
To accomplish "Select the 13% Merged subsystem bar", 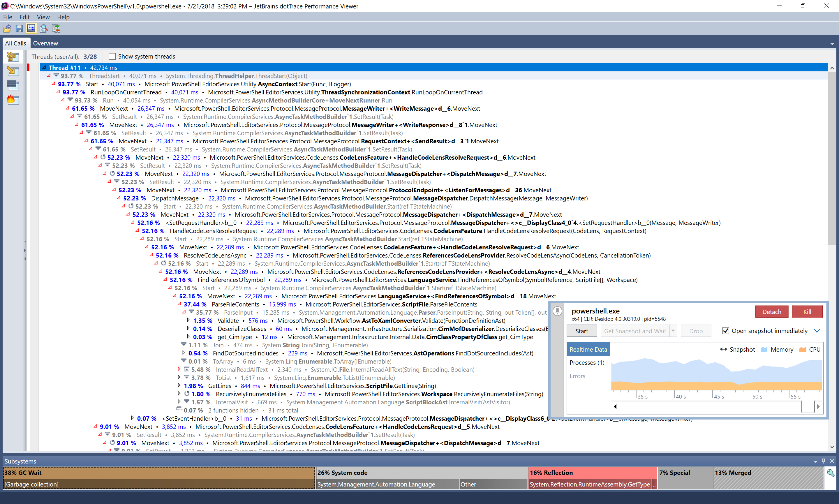I will point(769,478).
